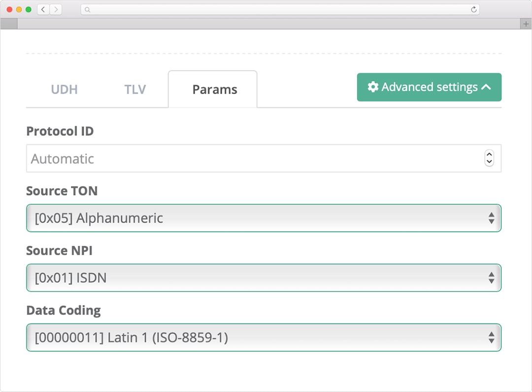Open the Protocol ID dropdown
The height and width of the screenshot is (392, 532).
[x=264, y=159]
